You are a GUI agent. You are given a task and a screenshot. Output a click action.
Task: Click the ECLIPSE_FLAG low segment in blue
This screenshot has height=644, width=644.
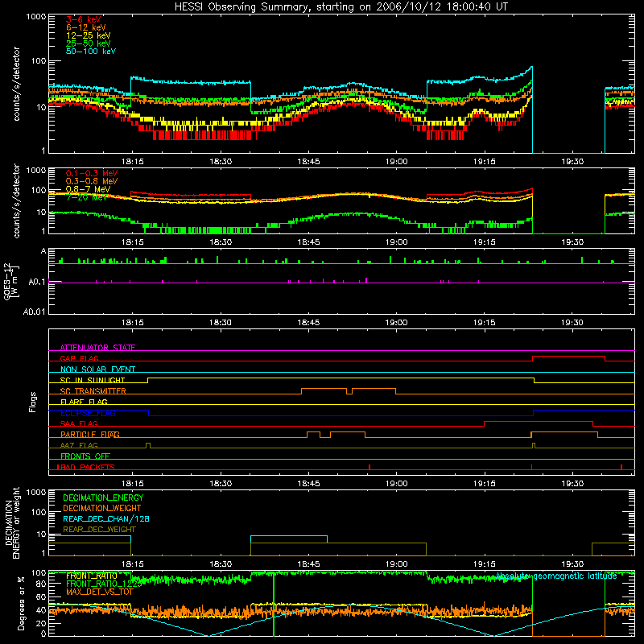click(x=341, y=415)
